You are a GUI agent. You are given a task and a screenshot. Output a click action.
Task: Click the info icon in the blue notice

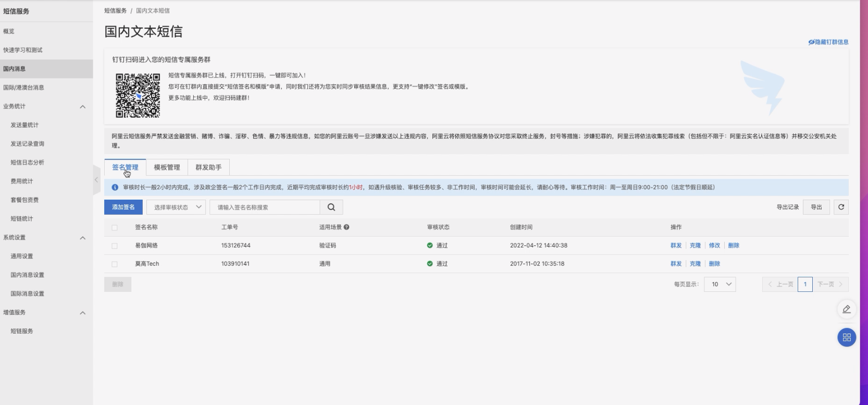[115, 187]
